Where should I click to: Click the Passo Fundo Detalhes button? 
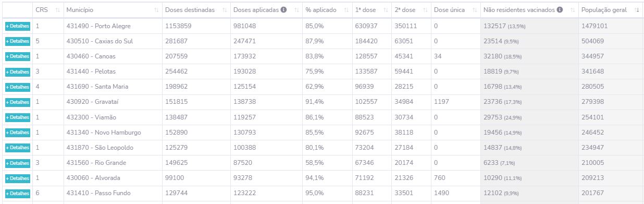tap(18, 193)
